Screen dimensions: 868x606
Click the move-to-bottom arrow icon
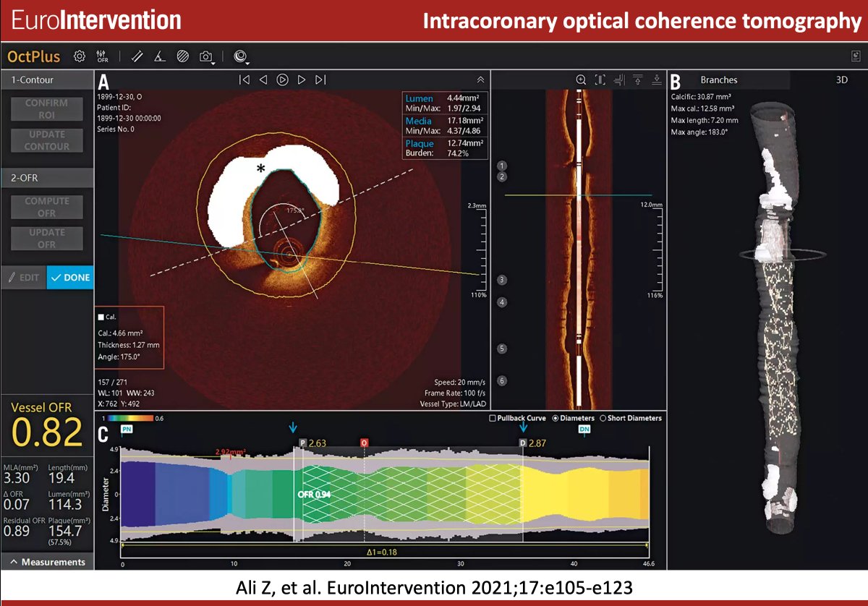pos(657,80)
